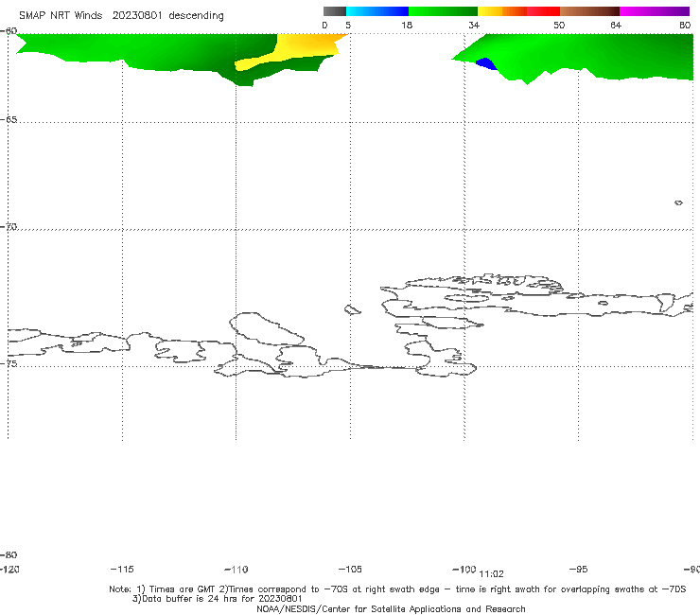Click the 'SMAP NRT Winds' title text
700x615 pixels.
pos(61,16)
